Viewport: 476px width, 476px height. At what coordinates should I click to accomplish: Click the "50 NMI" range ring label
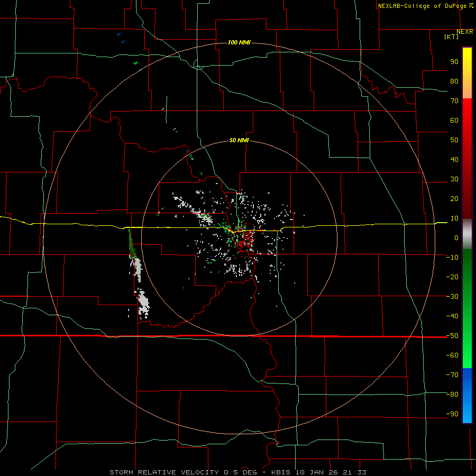[239, 140]
